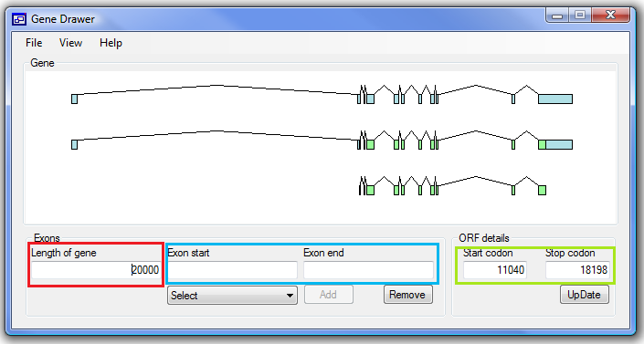This screenshot has height=344, width=644.
Task: Click into the Exon start field
Action: (232, 270)
